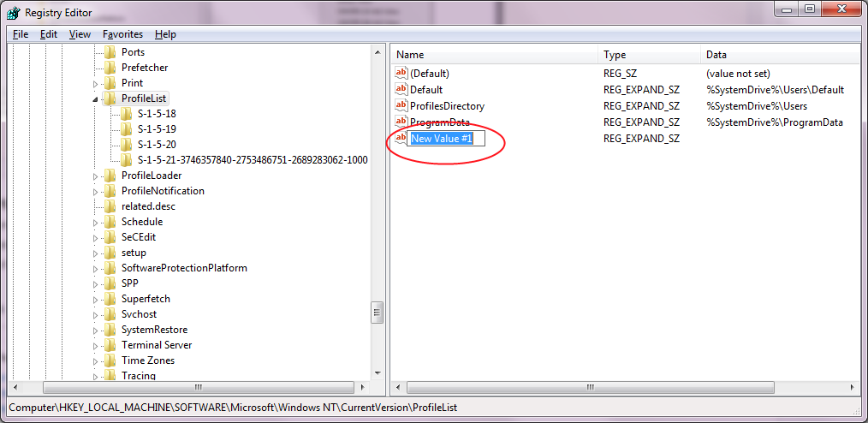This screenshot has height=423, width=868.
Task: Expand the Terminal Server key arrow
Action: (95, 346)
